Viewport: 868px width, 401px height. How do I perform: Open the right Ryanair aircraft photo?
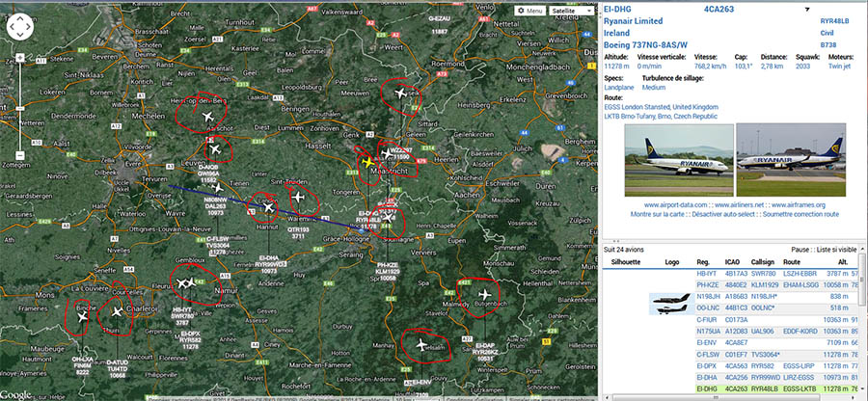(791, 160)
